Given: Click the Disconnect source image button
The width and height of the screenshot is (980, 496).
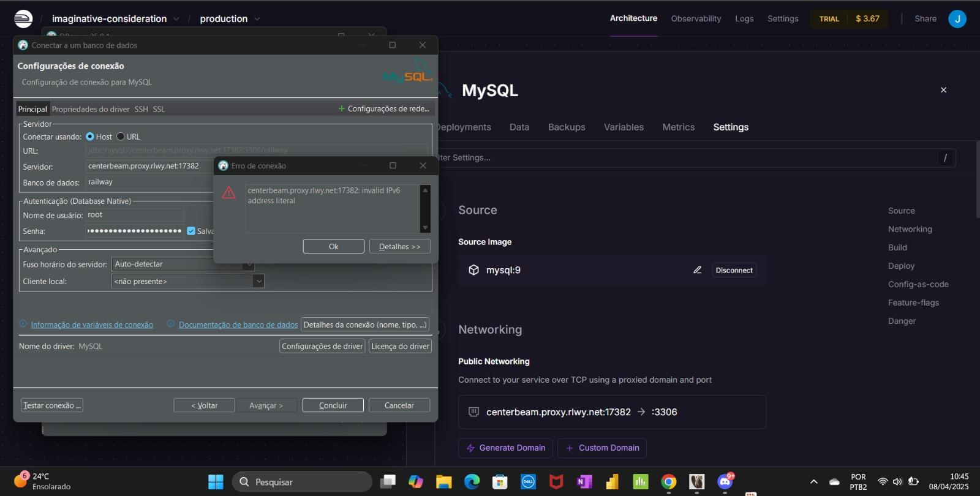Looking at the screenshot, I should pos(734,270).
